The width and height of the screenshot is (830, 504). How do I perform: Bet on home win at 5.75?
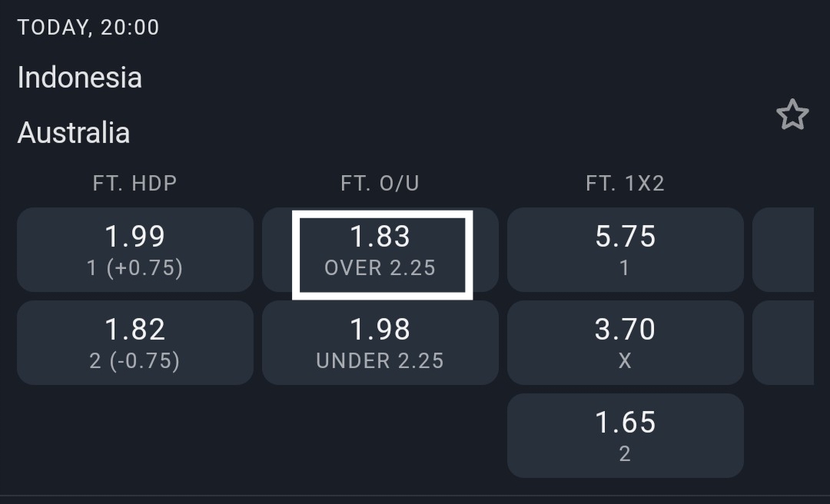tap(626, 250)
